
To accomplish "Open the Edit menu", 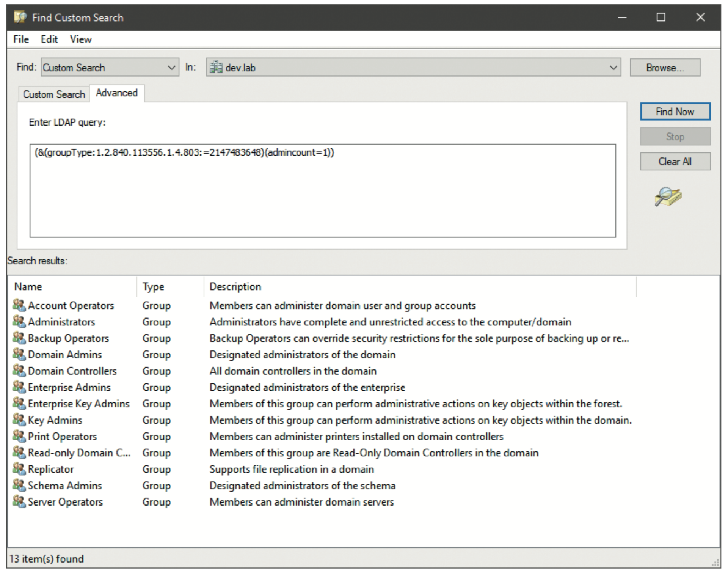I will [49, 39].
